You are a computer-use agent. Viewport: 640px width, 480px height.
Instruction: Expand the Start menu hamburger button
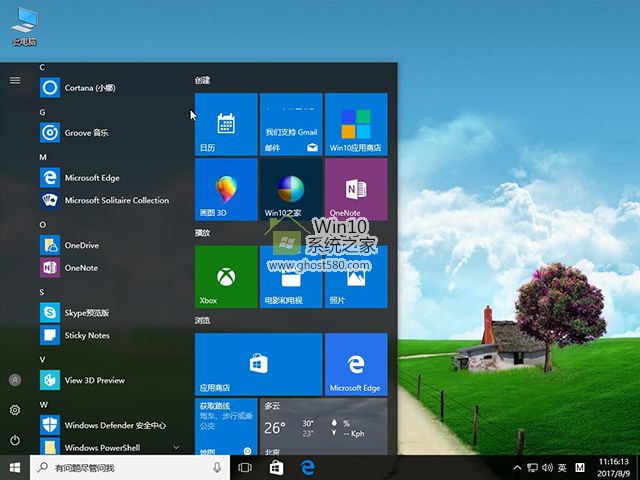coord(15,80)
